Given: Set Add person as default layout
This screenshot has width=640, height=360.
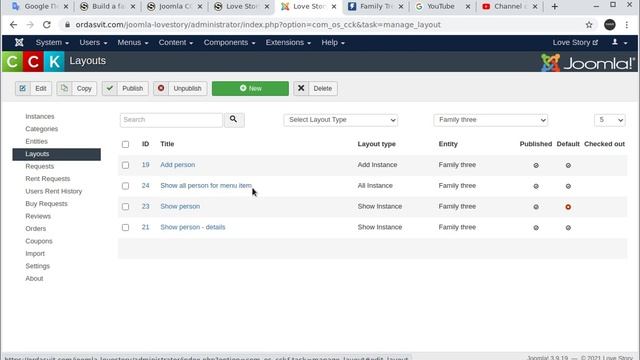Looking at the screenshot, I should 568,165.
